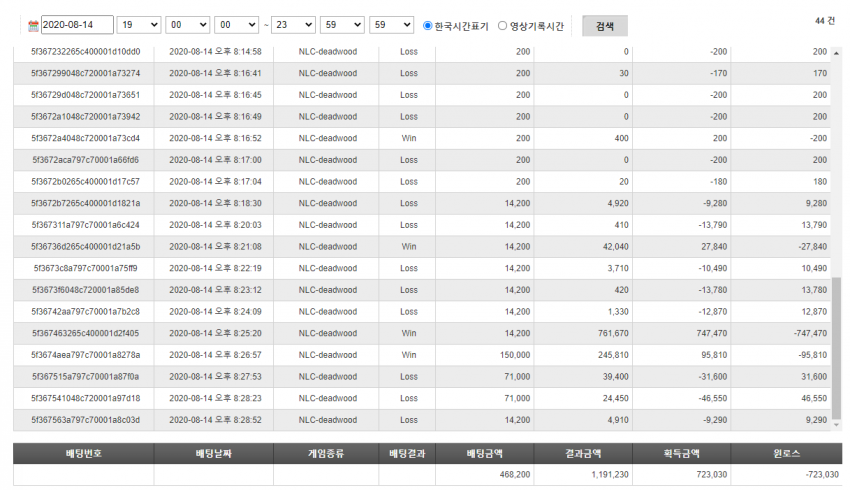
Task: Click bet ID 5f367311a797c70001a6c424
Action: (86, 225)
